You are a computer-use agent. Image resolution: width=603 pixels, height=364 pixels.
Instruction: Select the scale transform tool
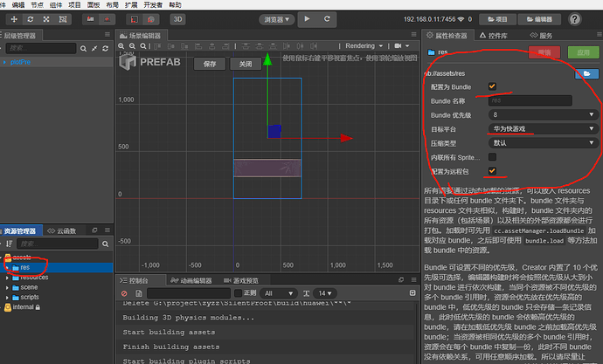(46, 19)
